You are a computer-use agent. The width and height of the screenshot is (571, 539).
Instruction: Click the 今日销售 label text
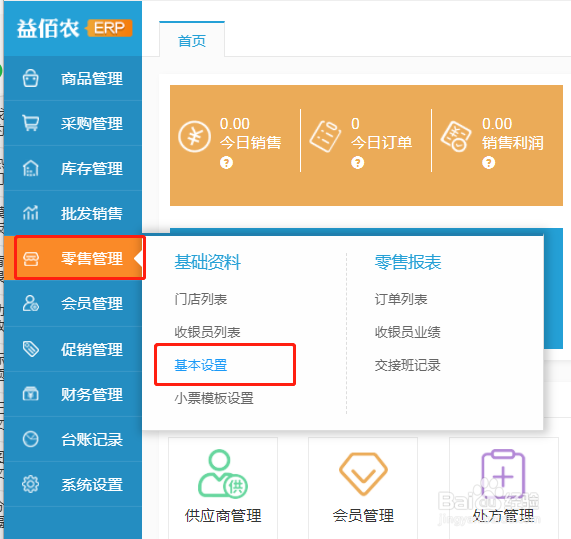pos(251,142)
